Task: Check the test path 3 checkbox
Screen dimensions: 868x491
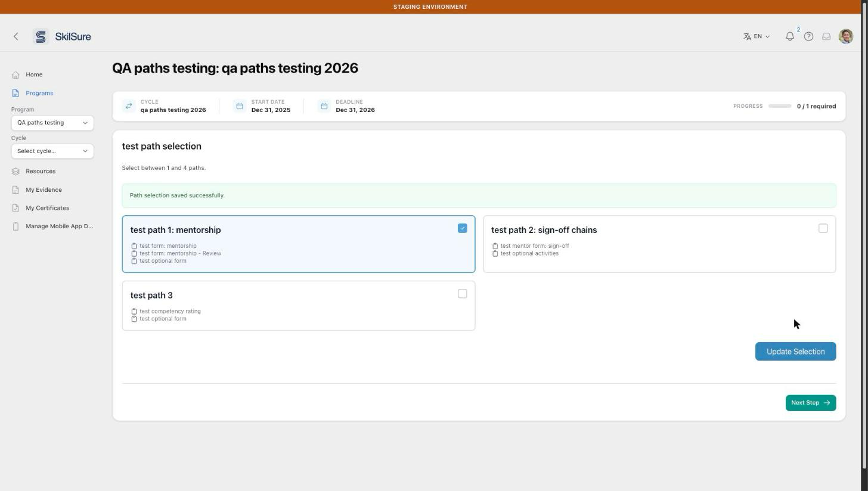Action: 462,294
